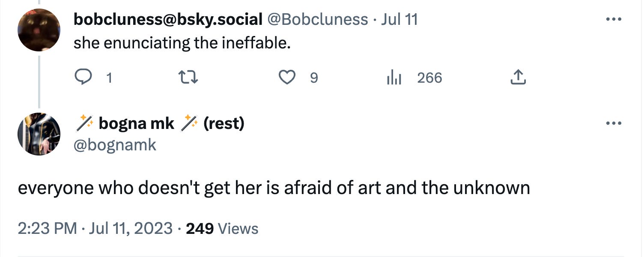Screen dimensions: 644x257
Task: Share the Bobcluness post via share icon
Action: (x=518, y=78)
